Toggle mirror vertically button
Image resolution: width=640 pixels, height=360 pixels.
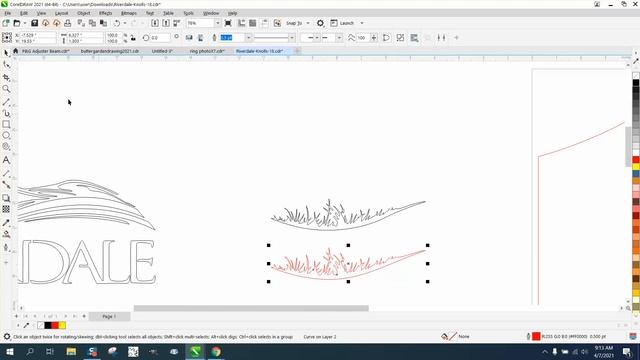[200, 38]
